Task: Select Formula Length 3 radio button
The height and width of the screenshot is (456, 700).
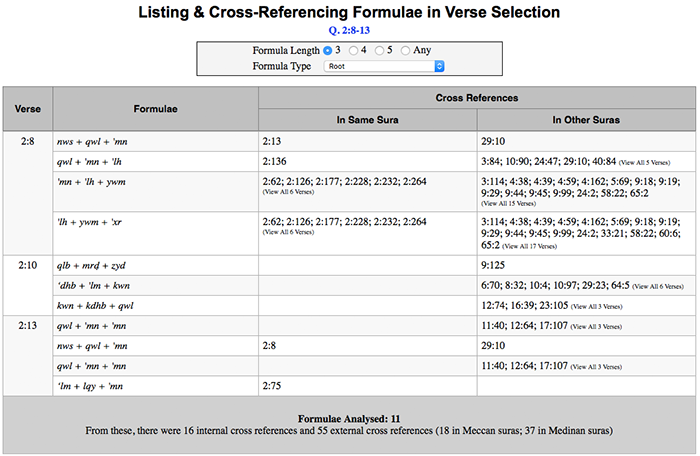Action: coord(328,50)
